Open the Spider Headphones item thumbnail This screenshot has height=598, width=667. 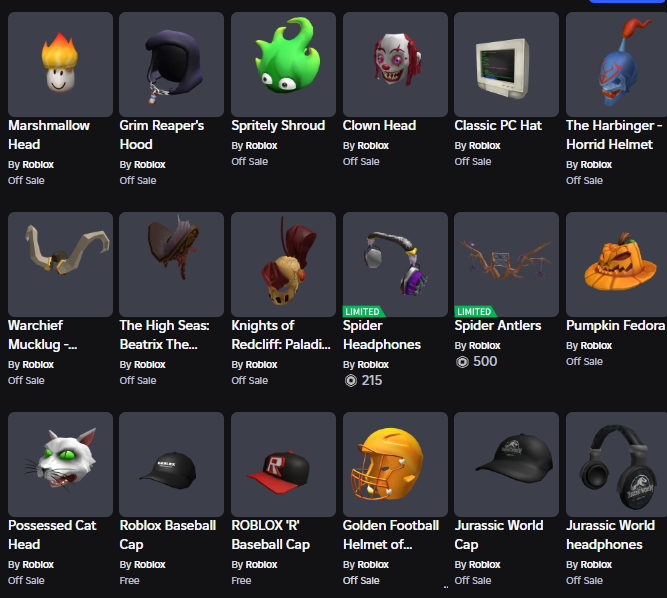[395, 264]
